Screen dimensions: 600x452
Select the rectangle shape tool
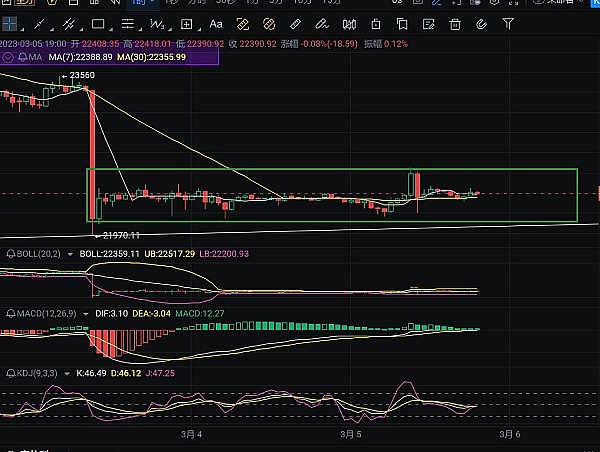click(98, 24)
